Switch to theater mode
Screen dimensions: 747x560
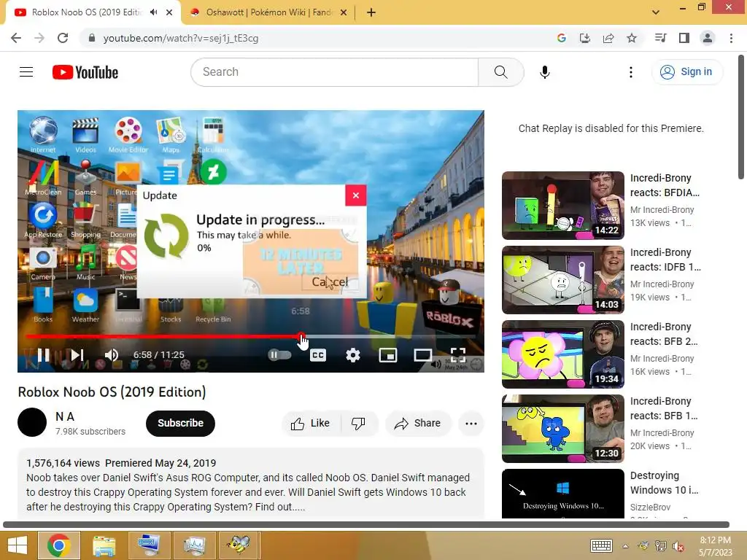tap(422, 355)
